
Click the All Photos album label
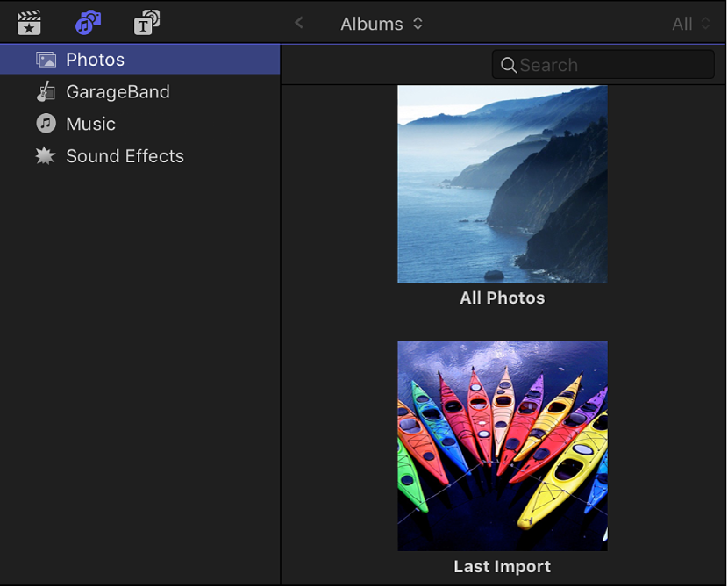tap(503, 298)
